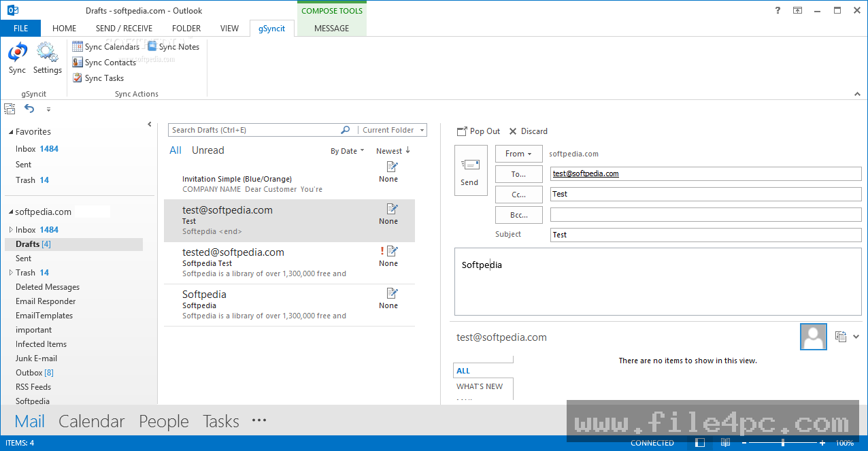Image resolution: width=868 pixels, height=451 pixels.
Task: Click Sync Calendars in ribbon
Action: coord(105,47)
